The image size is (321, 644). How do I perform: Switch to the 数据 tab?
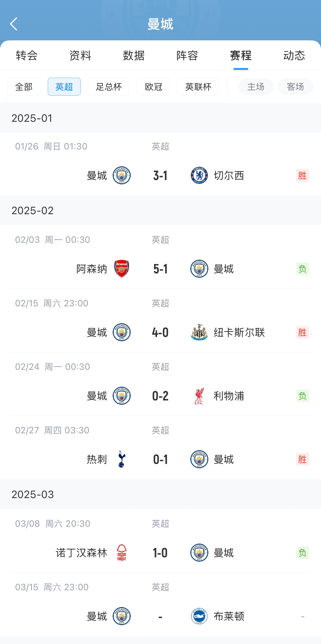coord(134,55)
